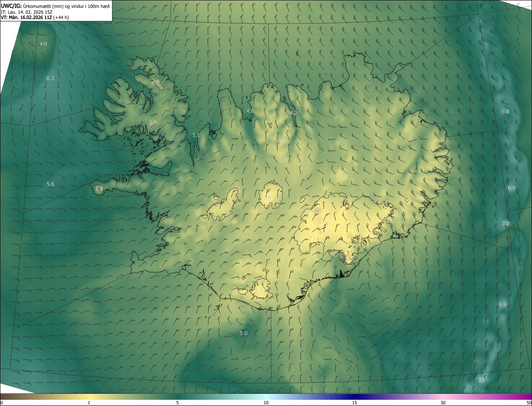This screenshot has width=532, height=406.
Task: Click the 7.5 value label on the map
Action: 482,380
